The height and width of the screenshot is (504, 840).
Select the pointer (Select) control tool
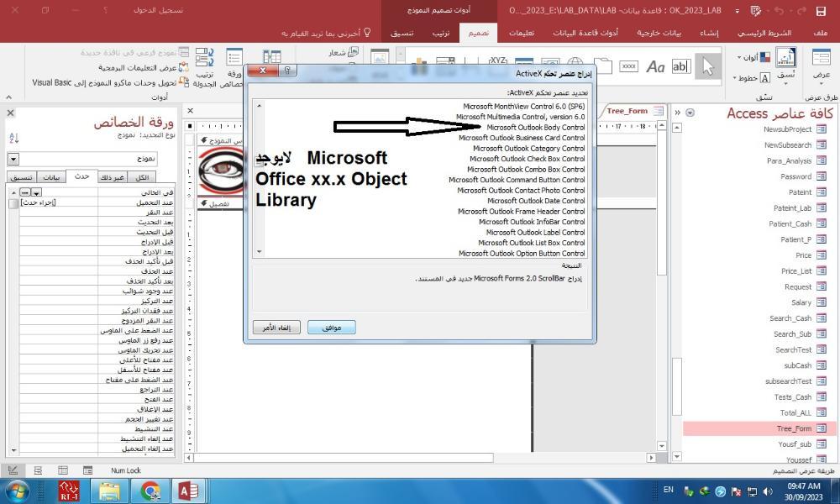click(x=707, y=67)
